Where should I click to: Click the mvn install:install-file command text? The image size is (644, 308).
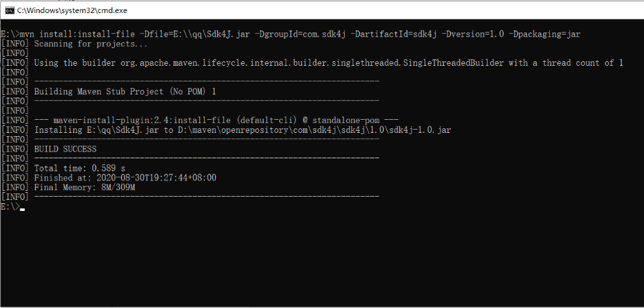[x=77, y=34]
